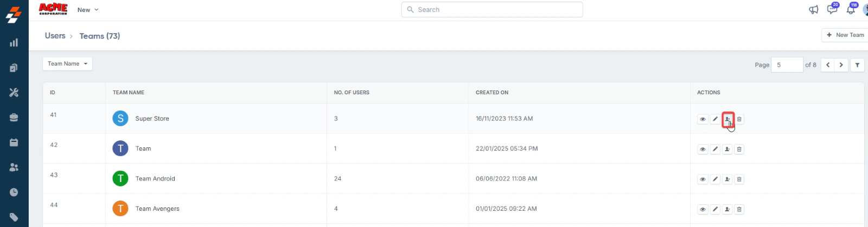Click the ACME Corporation logo
868x227 pixels.
click(53, 9)
